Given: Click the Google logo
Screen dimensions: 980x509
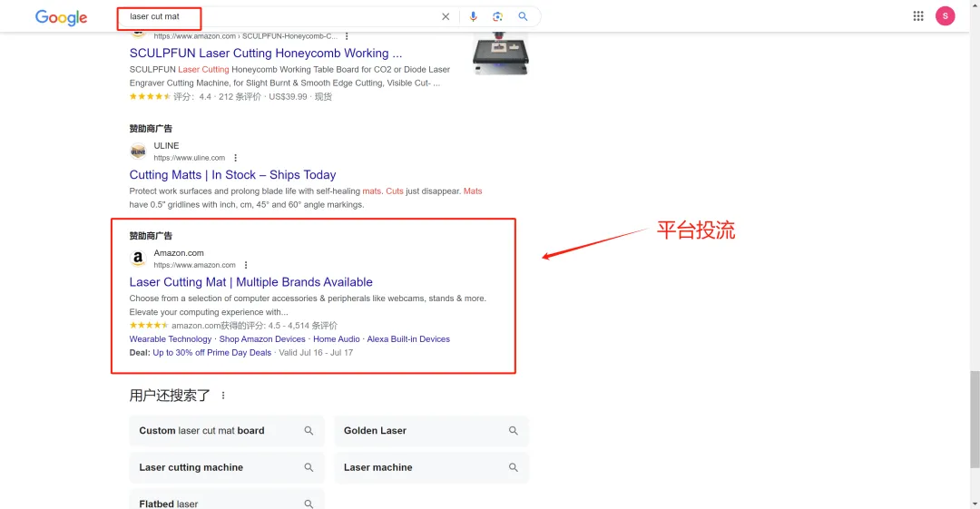Looking at the screenshot, I should [x=61, y=17].
